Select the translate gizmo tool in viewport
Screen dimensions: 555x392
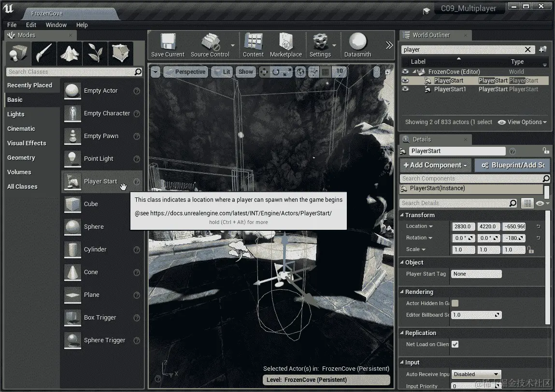(x=264, y=72)
